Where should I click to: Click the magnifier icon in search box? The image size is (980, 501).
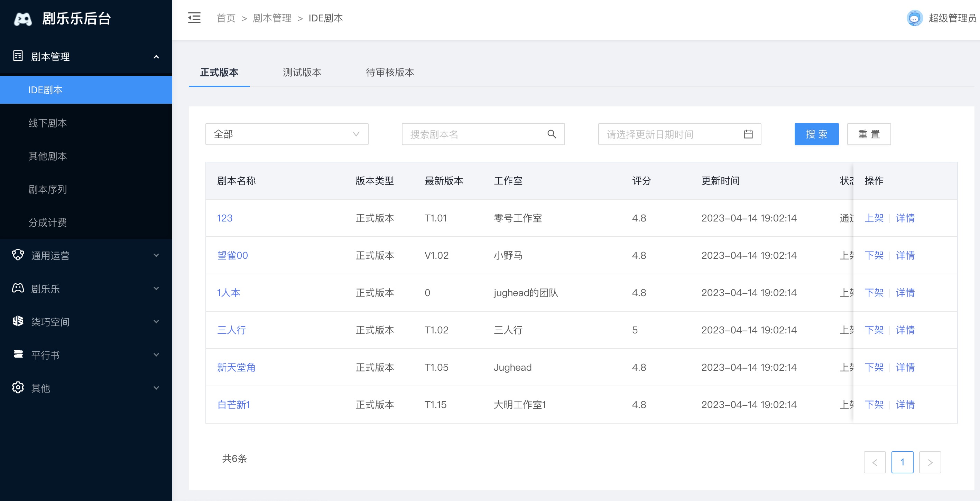[x=552, y=134]
